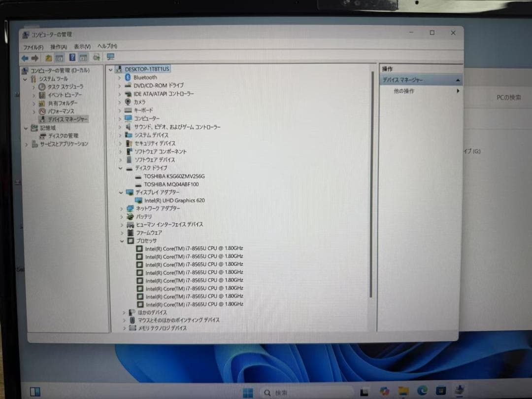Open Microsoft Edge from the taskbar
532x399 pixels.
pyautogui.click(x=422, y=392)
